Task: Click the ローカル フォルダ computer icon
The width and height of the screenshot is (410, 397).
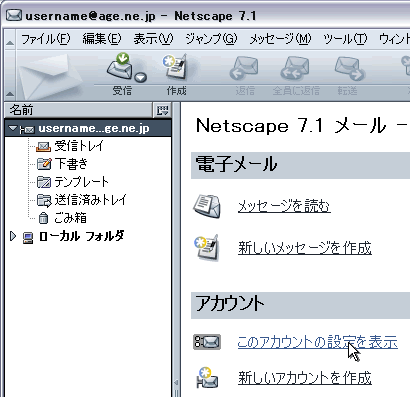Action: 28,238
